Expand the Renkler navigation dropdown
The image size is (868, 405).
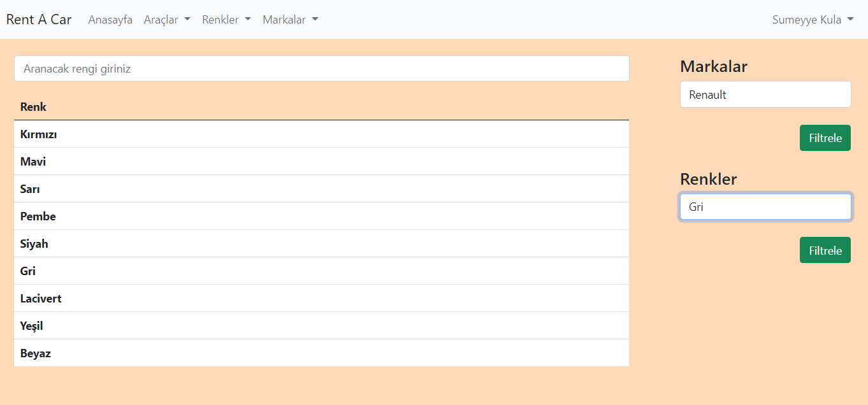[226, 20]
